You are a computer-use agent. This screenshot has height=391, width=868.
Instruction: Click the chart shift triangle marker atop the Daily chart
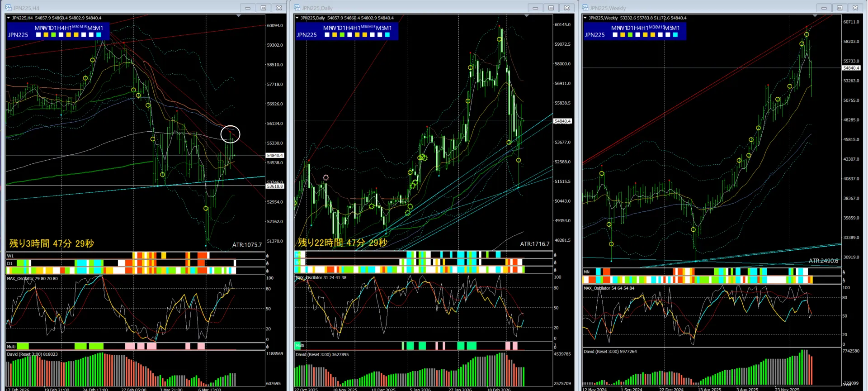pos(526,16)
